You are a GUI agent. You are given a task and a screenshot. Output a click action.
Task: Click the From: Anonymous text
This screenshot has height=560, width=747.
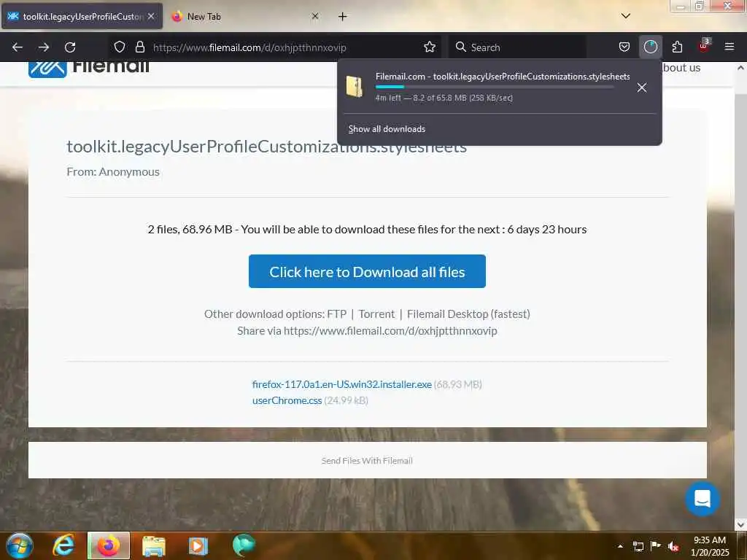coord(113,171)
